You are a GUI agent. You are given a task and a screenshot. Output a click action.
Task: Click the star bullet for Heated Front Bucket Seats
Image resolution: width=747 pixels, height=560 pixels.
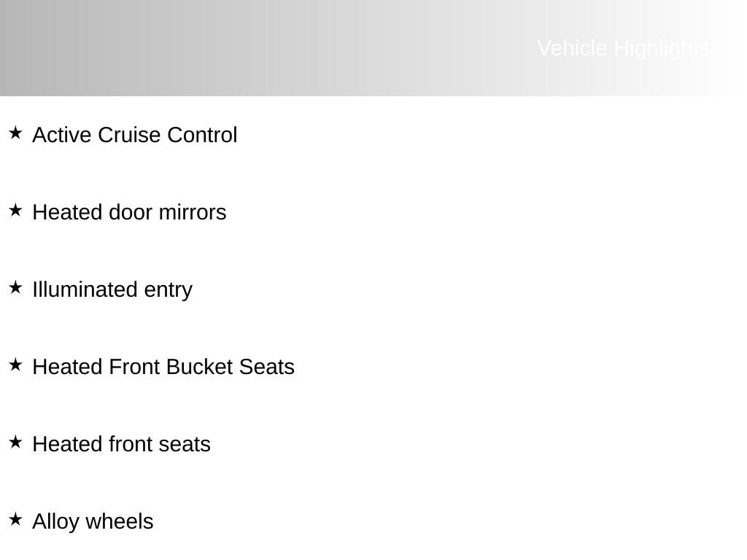(15, 365)
